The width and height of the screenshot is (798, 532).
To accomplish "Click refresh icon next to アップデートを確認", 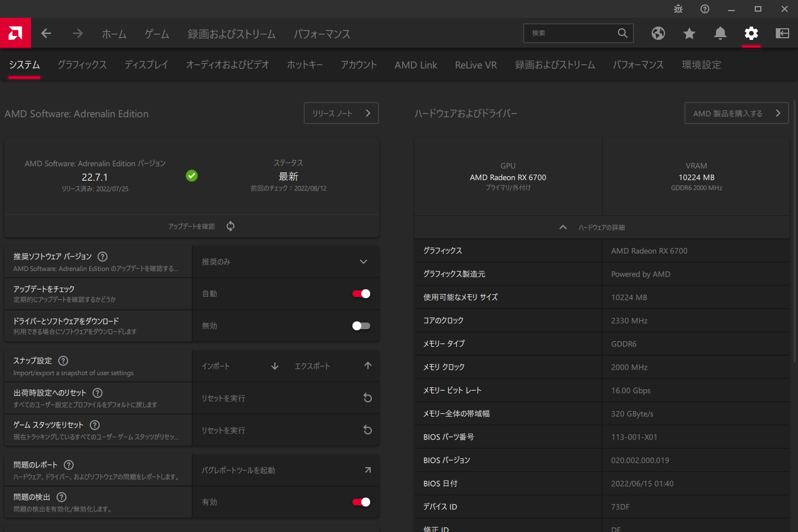I will point(231,226).
